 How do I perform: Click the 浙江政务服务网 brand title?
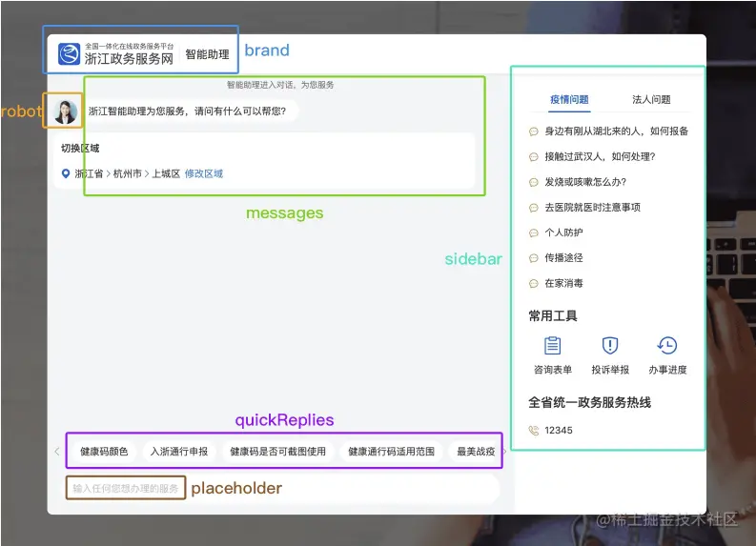tap(129, 59)
